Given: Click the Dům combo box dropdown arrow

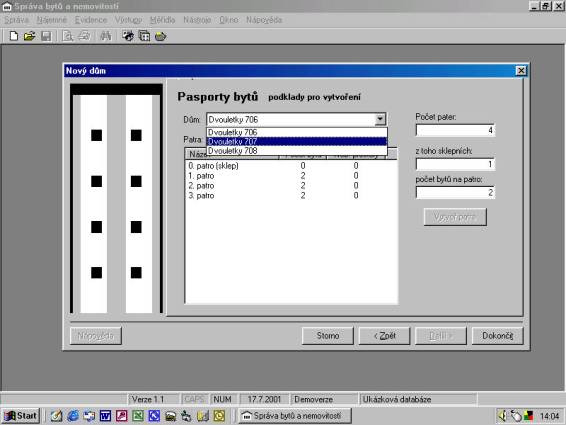Looking at the screenshot, I should 380,119.
